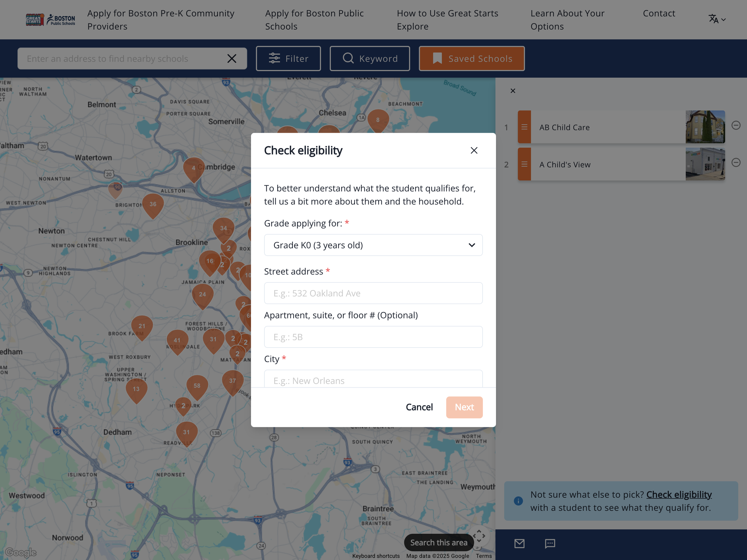Click Apply for Boston Public Schools

click(x=314, y=20)
